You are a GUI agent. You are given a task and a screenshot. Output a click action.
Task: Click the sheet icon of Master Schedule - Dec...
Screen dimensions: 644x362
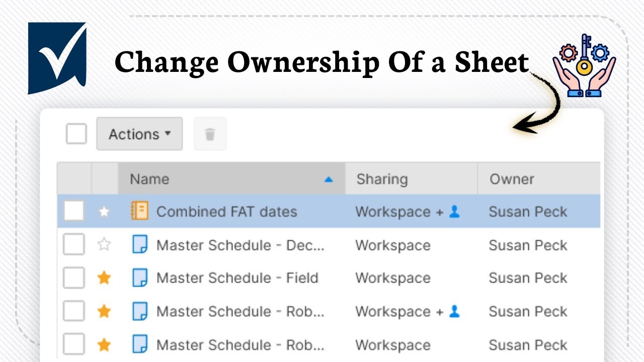coord(140,244)
